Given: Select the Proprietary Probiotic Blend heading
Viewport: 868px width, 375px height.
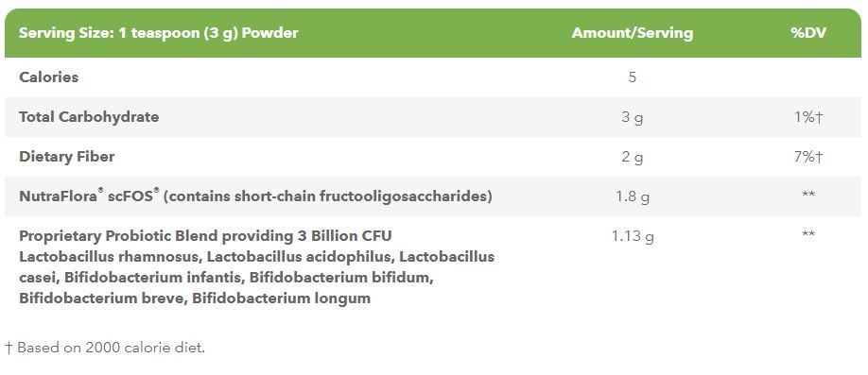Looking at the screenshot, I should pos(205,236).
